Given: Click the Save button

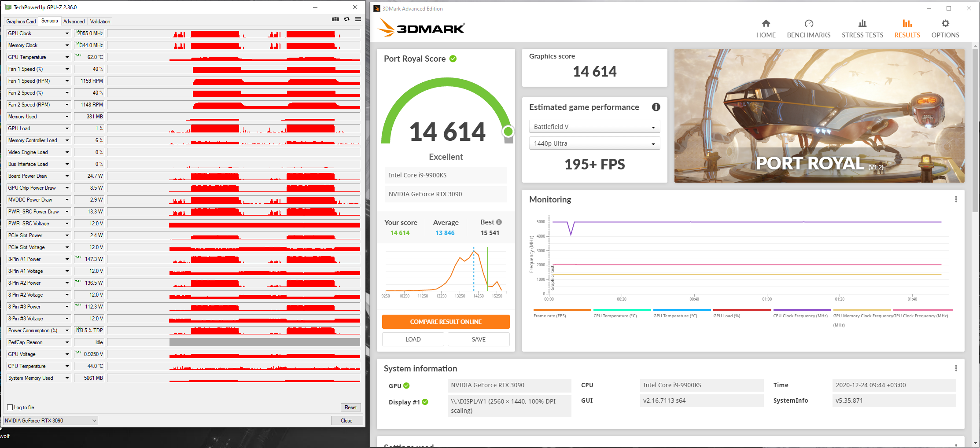Looking at the screenshot, I should click(479, 339).
